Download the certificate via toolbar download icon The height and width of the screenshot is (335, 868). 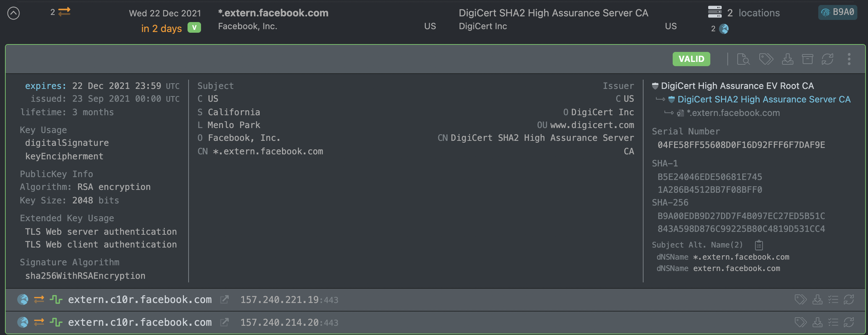tap(787, 59)
